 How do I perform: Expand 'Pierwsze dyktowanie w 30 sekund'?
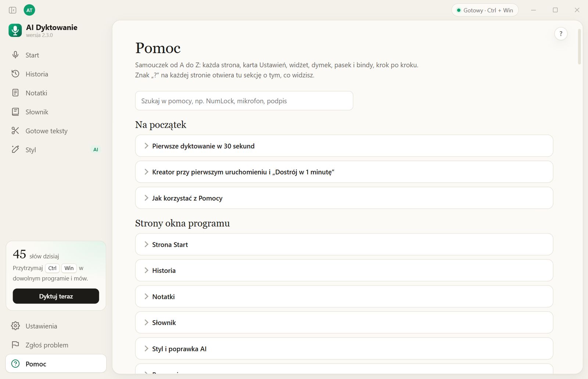(x=344, y=146)
